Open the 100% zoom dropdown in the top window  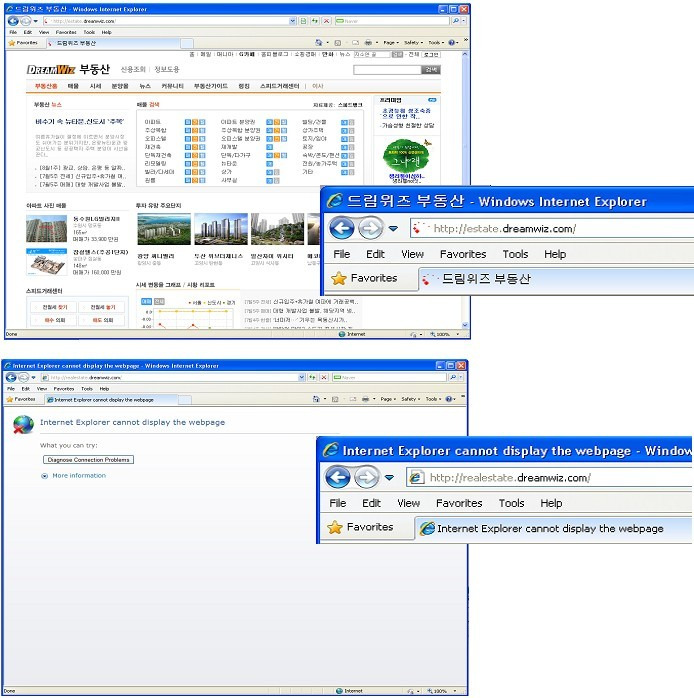458,334
